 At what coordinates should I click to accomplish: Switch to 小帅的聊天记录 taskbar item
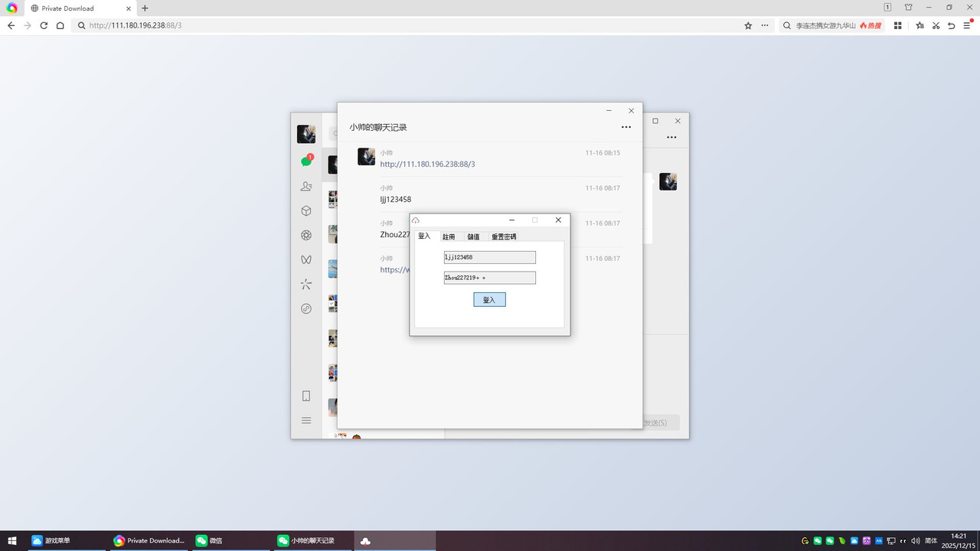coord(312,540)
